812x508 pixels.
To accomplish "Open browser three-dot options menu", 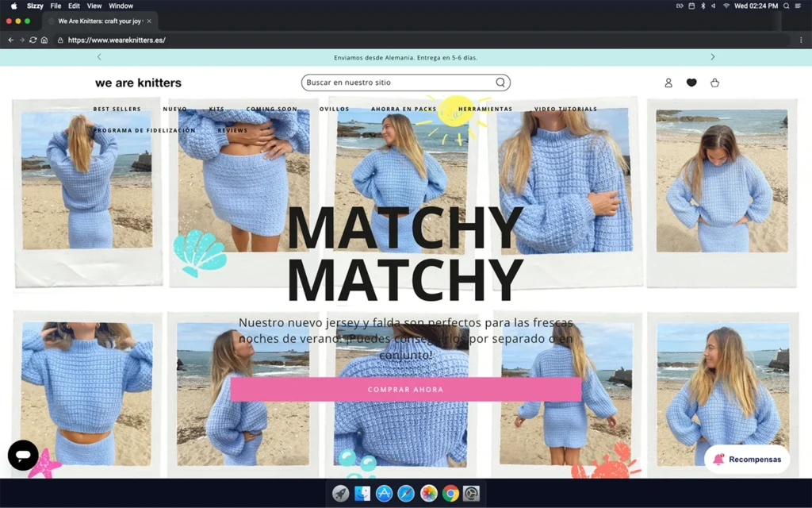I will 801,40.
